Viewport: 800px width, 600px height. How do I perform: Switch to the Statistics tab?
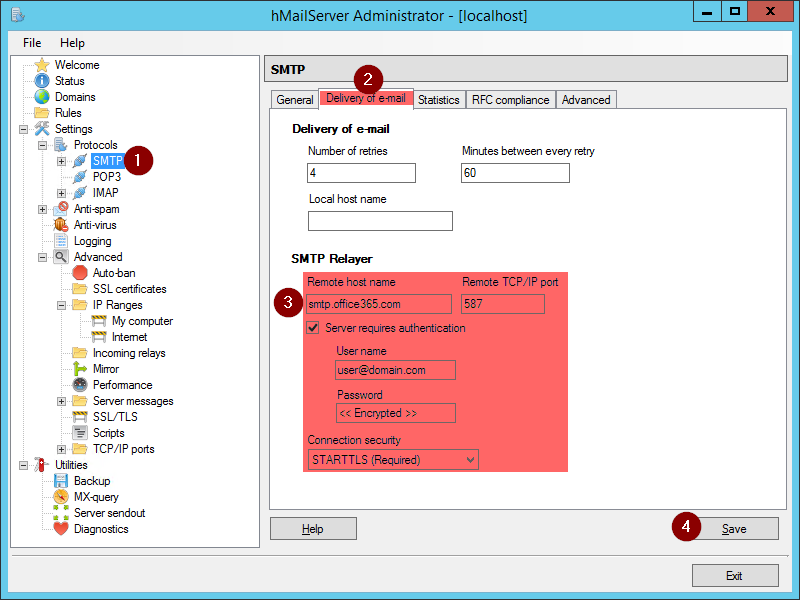[439, 99]
